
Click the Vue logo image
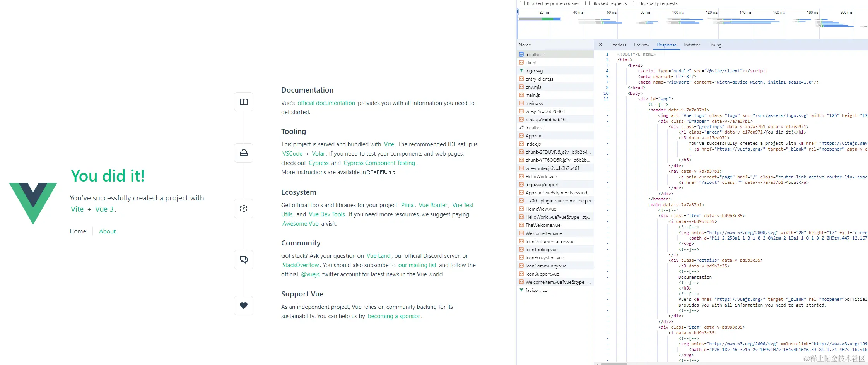click(x=33, y=203)
